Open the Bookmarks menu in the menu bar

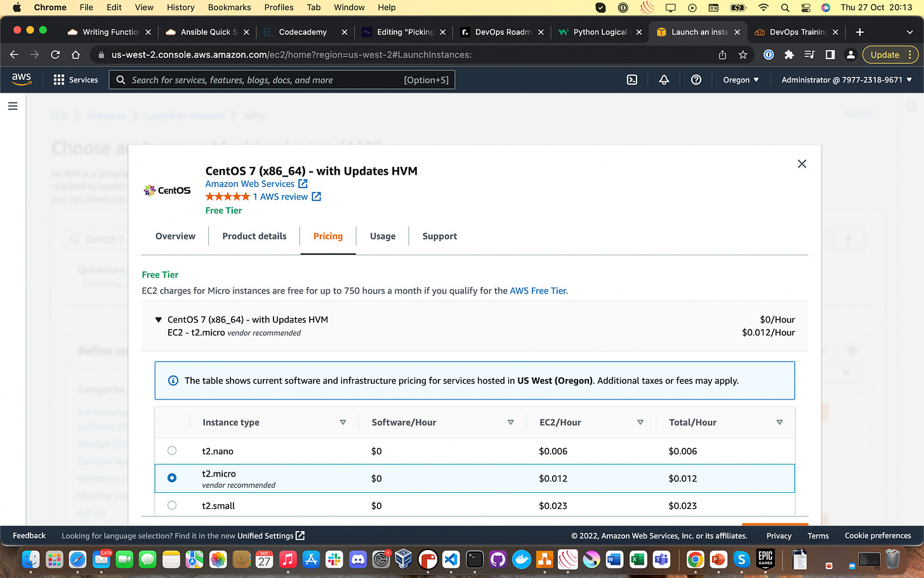click(229, 8)
